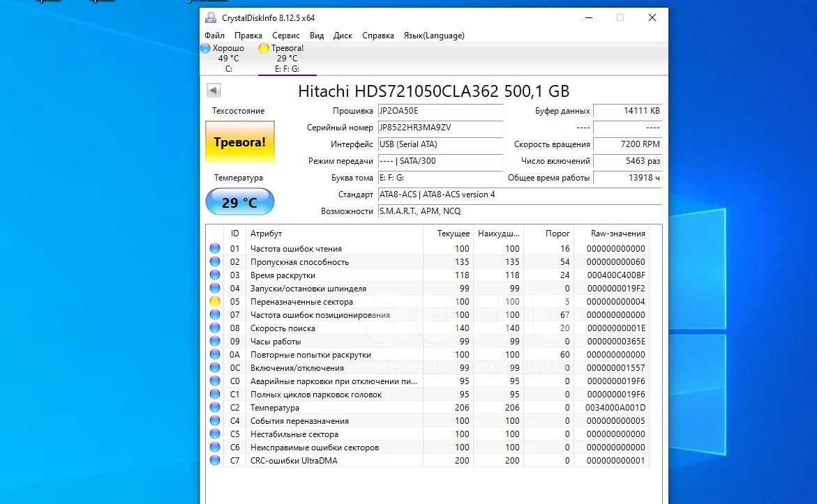Click the Raw-значения column header

611,234
